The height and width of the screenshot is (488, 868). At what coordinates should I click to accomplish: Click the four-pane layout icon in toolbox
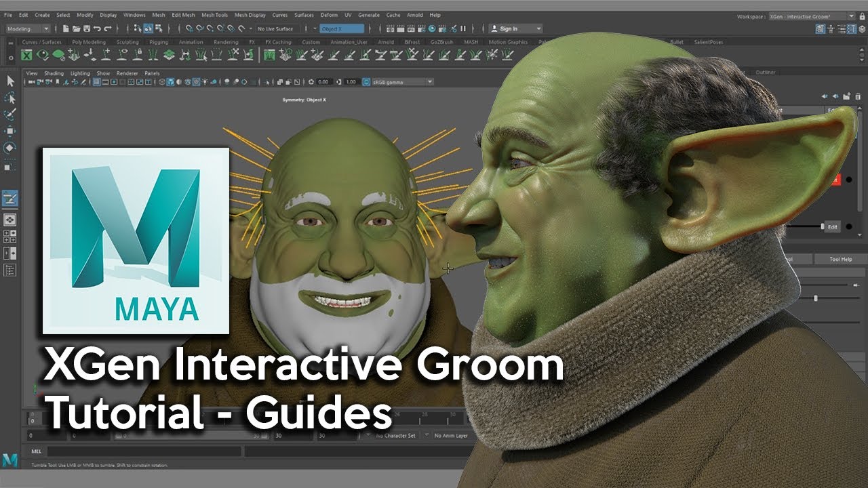tap(10, 237)
